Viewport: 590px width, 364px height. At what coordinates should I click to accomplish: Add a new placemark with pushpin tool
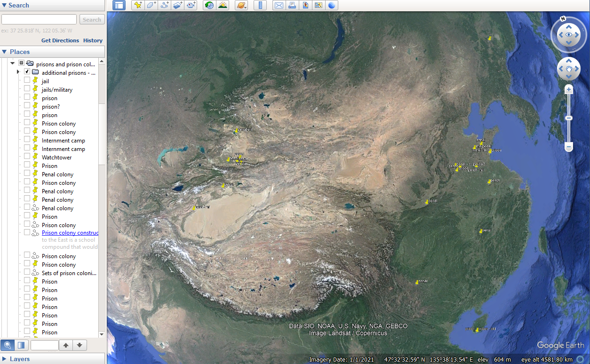(x=138, y=5)
